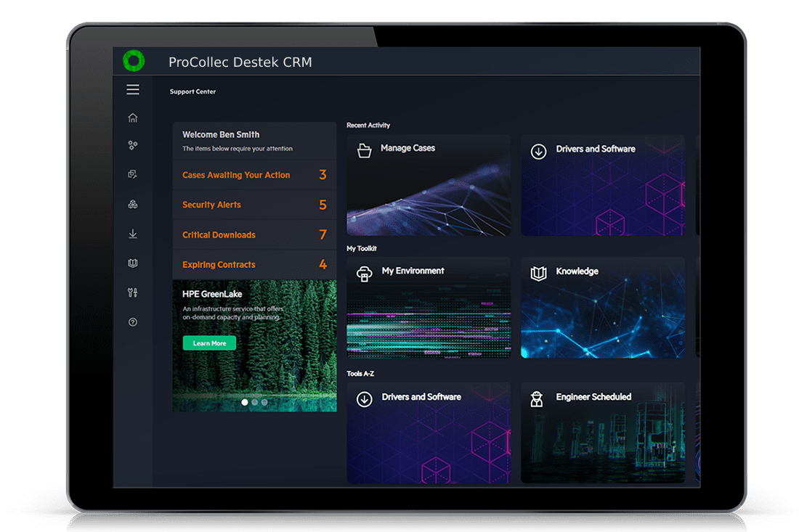799x532 pixels.
Task: Select the first carousel slide dot
Action: [245, 402]
